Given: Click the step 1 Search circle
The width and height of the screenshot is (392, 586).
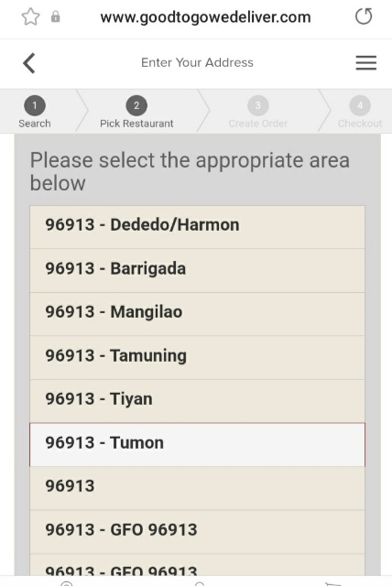Looking at the screenshot, I should click(x=35, y=106).
